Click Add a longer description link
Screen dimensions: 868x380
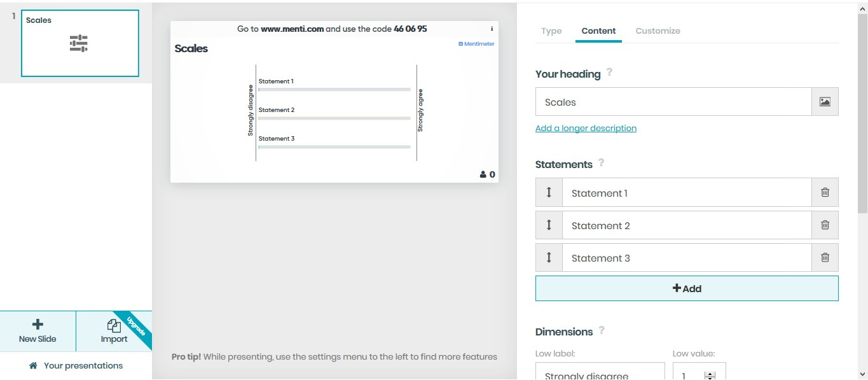(586, 128)
